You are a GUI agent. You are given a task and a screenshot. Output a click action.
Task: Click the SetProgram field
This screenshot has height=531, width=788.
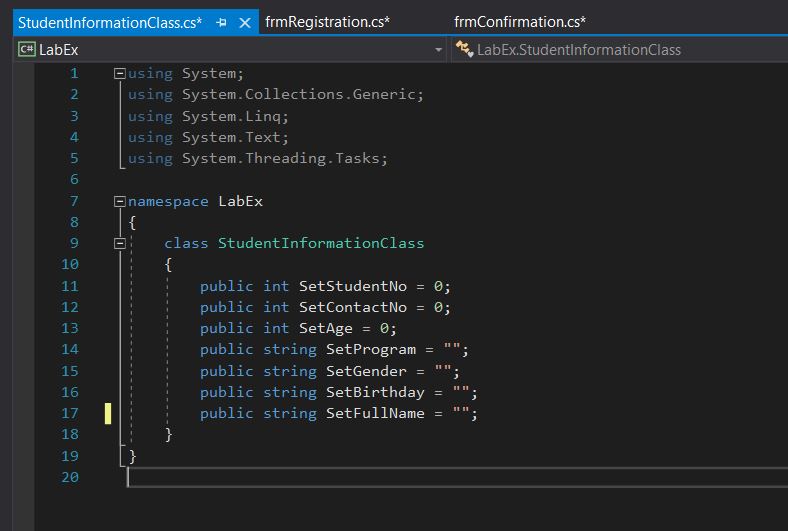point(371,350)
